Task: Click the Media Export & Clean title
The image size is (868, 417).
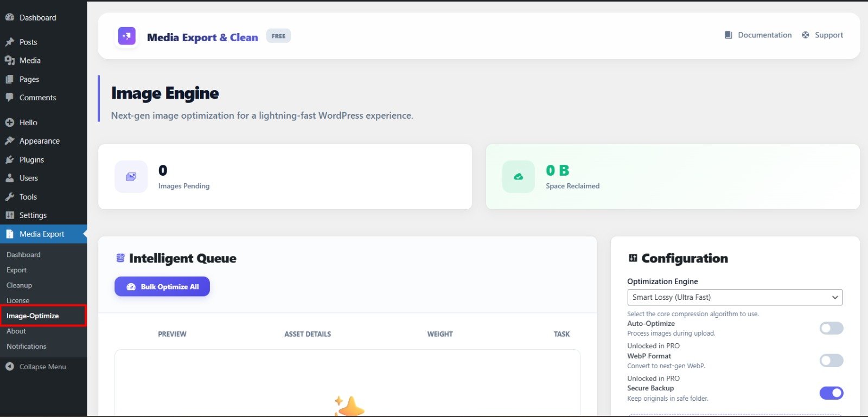Action: click(x=202, y=37)
